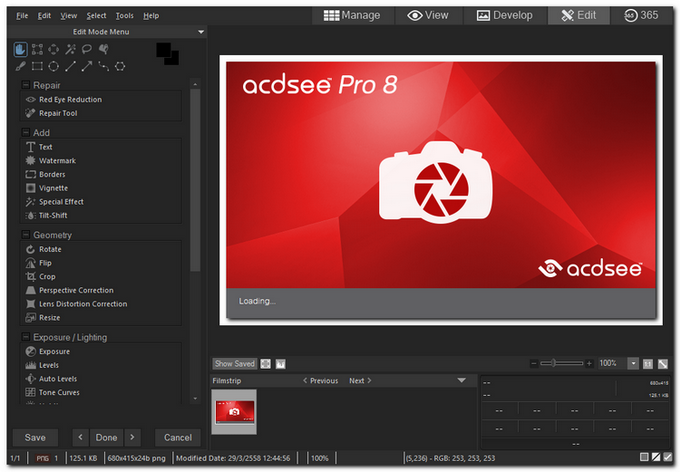
Task: Toggle the checkmark icon in the status bar
Action: click(x=668, y=457)
